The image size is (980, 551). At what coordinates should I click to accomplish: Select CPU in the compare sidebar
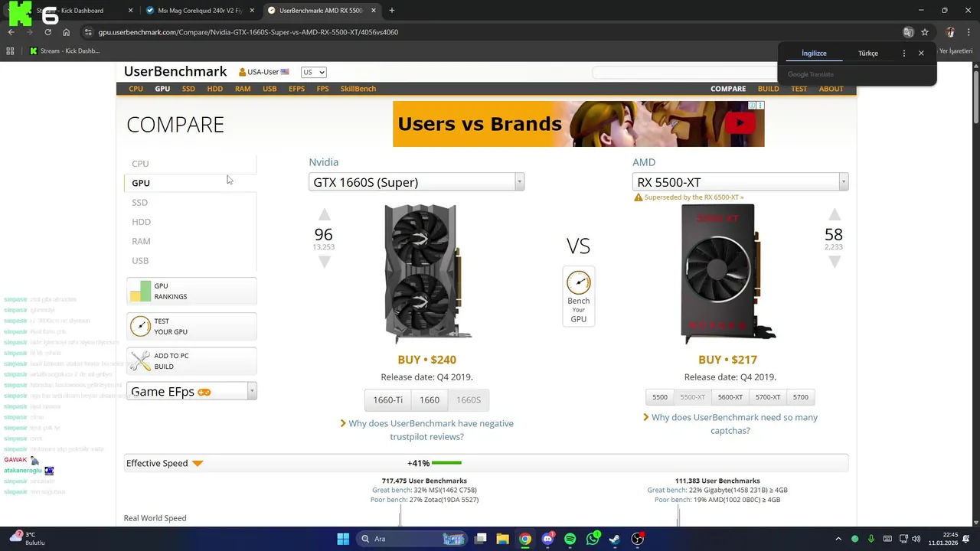coord(140,163)
